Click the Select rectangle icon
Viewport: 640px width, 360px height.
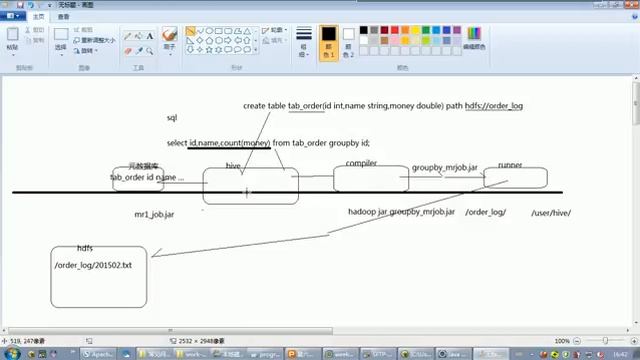point(61,34)
